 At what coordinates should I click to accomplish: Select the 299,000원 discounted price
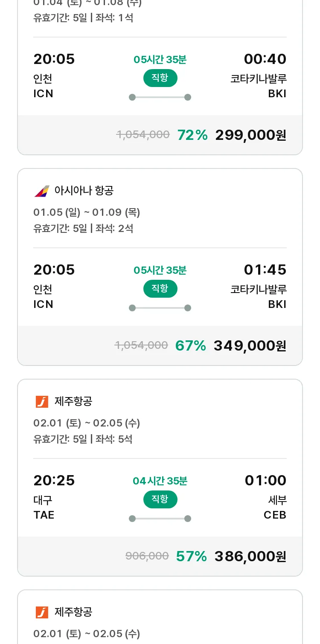tap(250, 135)
